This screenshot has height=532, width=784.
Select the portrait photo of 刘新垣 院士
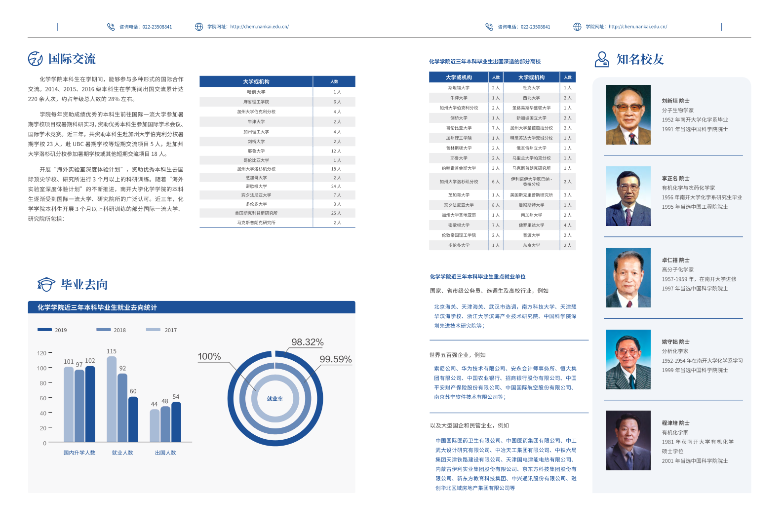point(628,114)
